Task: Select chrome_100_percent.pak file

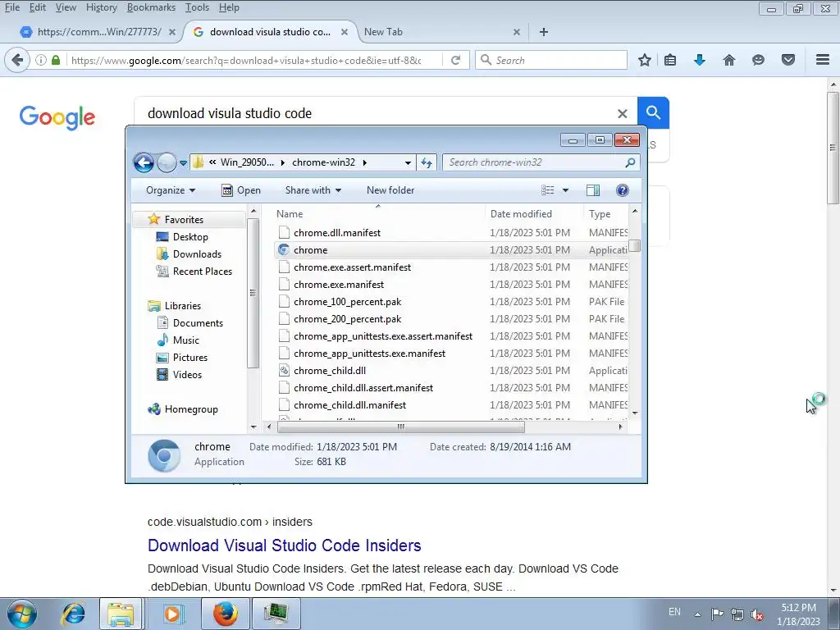Action: pyautogui.click(x=451, y=302)
